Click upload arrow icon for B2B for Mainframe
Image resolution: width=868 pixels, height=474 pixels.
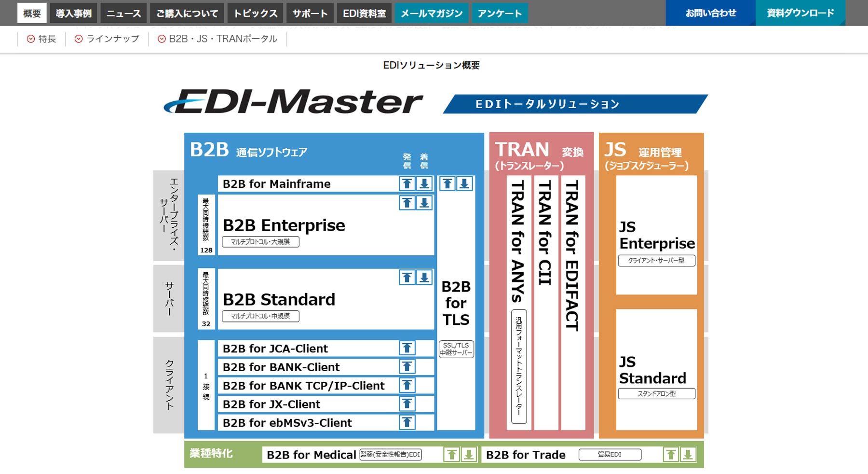point(407,184)
